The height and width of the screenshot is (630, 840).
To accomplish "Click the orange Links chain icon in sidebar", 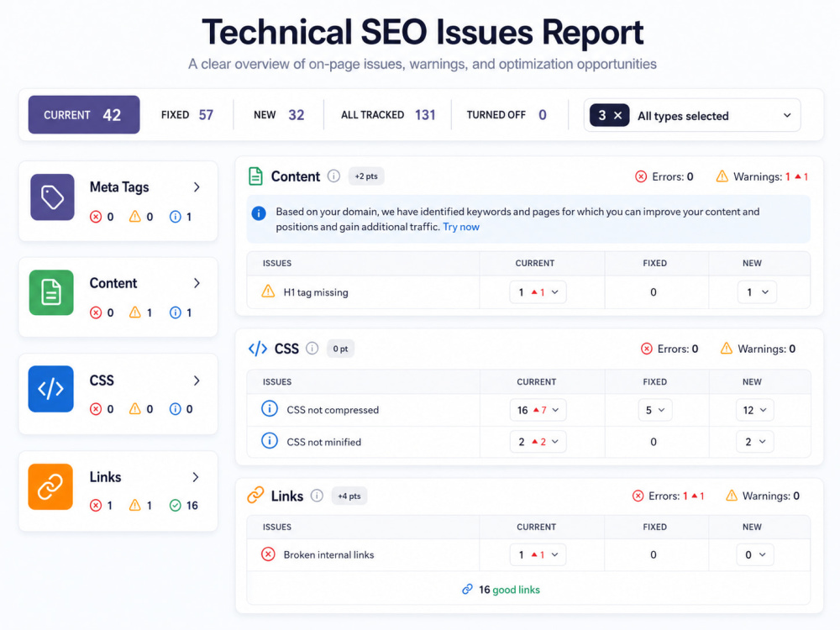I will (50, 486).
